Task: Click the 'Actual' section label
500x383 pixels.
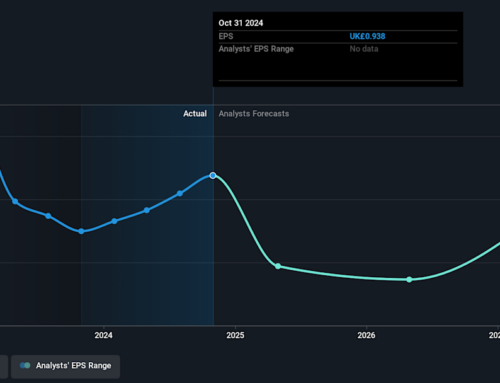Action: tap(195, 114)
